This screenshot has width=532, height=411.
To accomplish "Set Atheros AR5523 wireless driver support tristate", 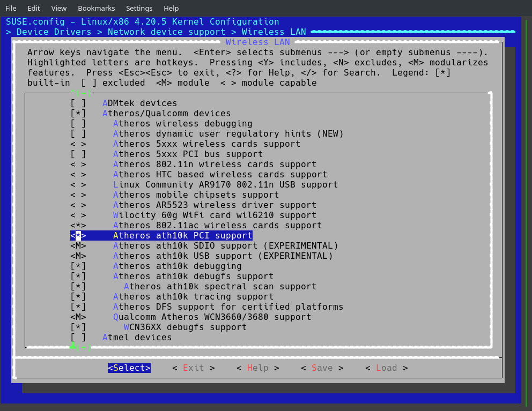I will (78, 205).
